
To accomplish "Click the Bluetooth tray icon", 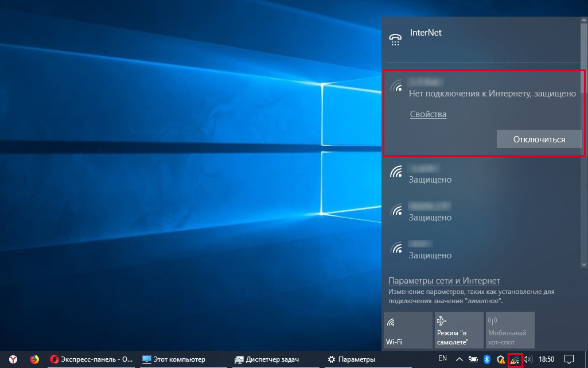I will [487, 359].
